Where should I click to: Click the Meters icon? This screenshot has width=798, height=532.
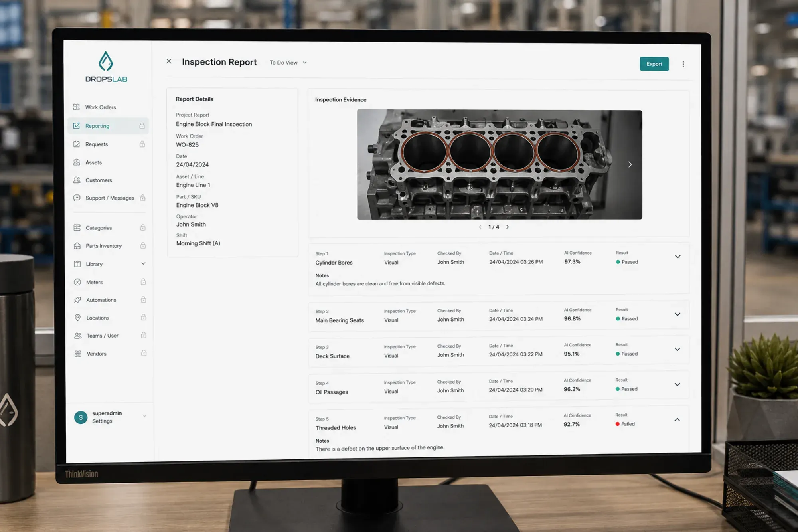(x=77, y=282)
